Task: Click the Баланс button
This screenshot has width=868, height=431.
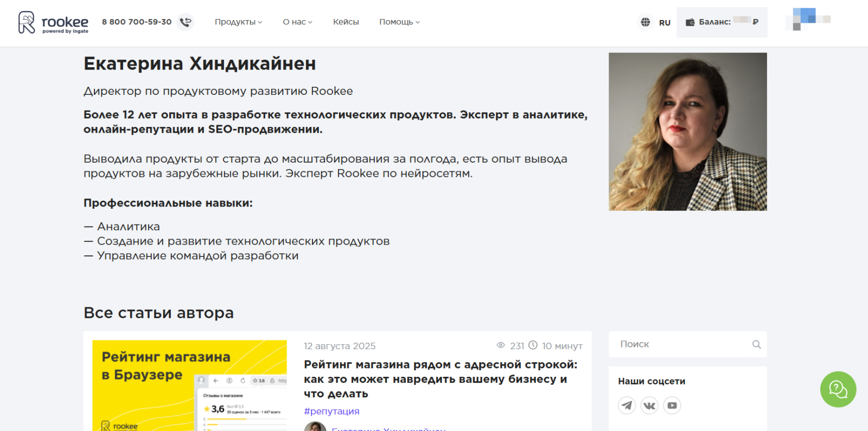Action: pyautogui.click(x=722, y=22)
